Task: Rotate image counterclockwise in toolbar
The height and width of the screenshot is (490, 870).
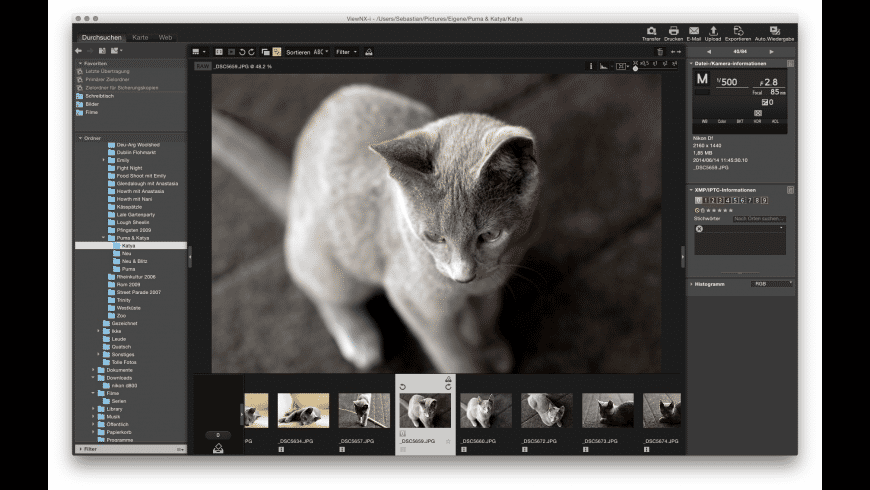Action: [x=242, y=52]
